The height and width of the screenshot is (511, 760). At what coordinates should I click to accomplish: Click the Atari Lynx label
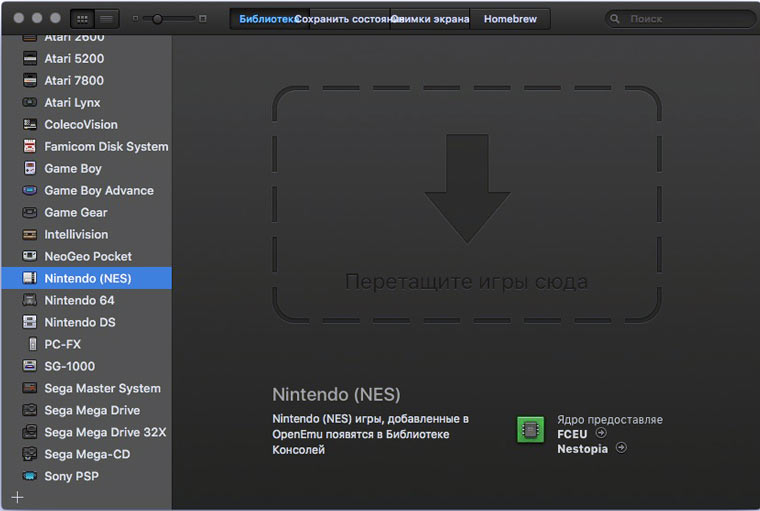[72, 103]
